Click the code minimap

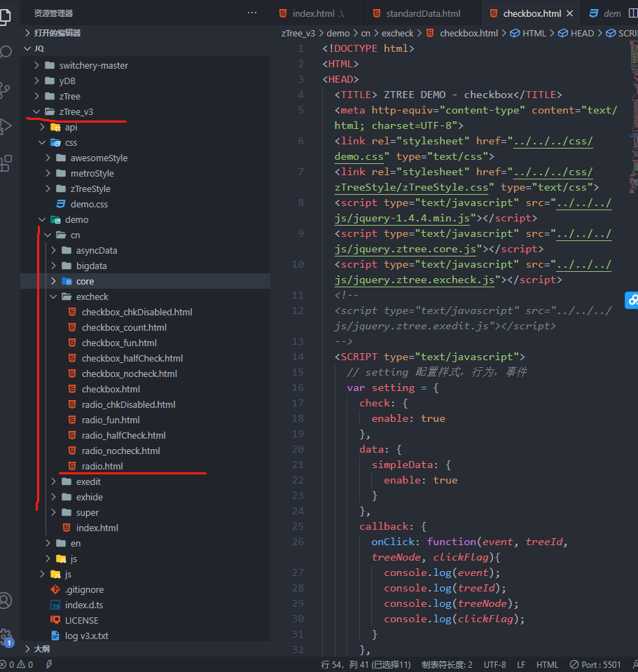click(x=633, y=118)
